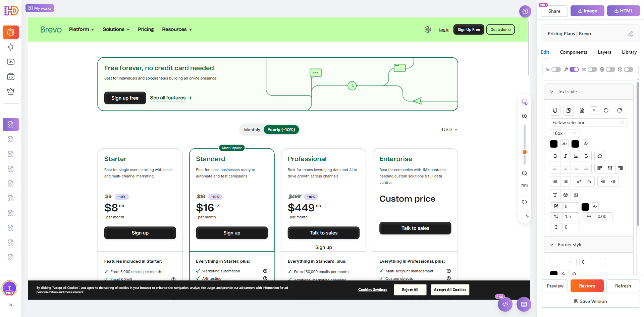This screenshot has height=317, width=644.
Task: Click the crown icon in left sidebar
Action: [11, 91]
